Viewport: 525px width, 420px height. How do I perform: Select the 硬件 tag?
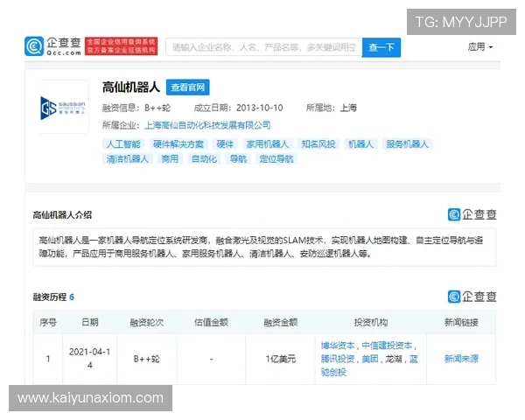tap(225, 144)
